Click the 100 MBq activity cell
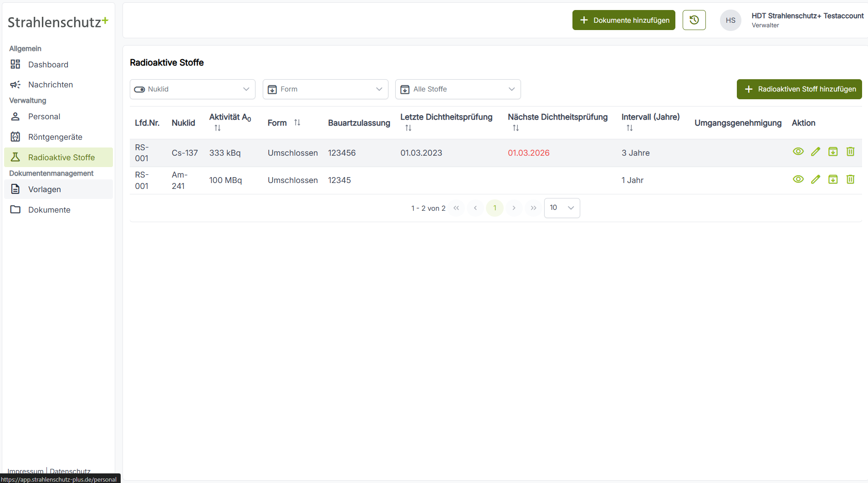The image size is (868, 483). [x=225, y=180]
